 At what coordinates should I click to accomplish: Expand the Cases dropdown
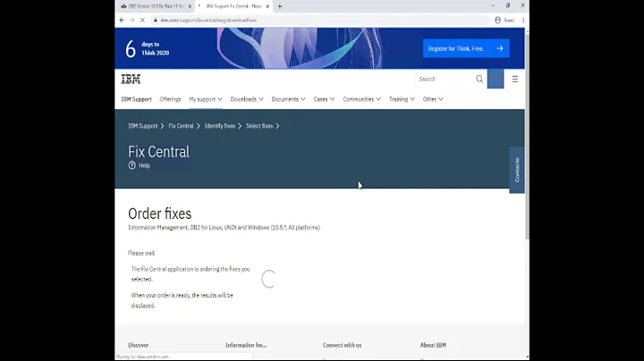(324, 99)
